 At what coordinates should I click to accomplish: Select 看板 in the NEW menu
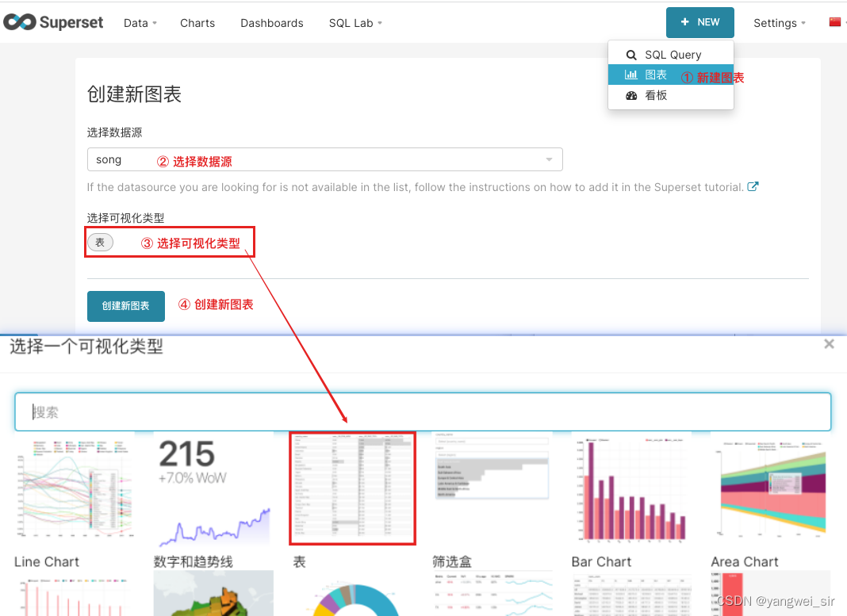670,96
